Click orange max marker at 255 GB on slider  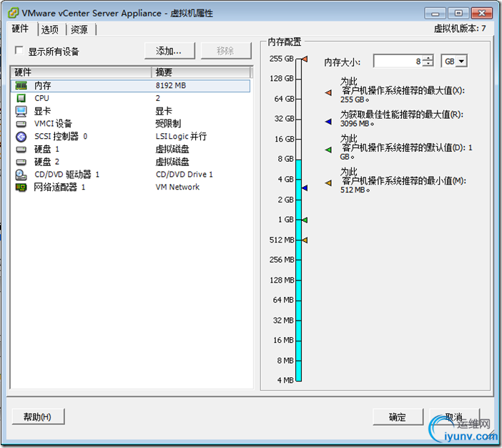point(305,59)
